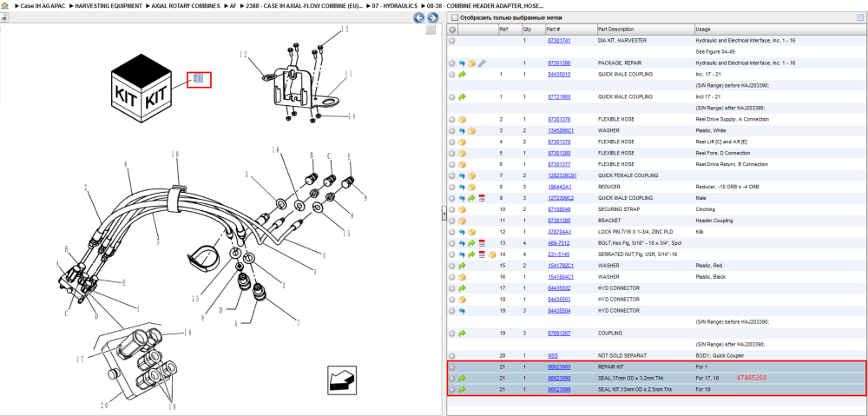The height and width of the screenshot is (416, 868).
Task: Click the wrench icon on PACKAGE, REPAIR row
Action: click(x=482, y=63)
